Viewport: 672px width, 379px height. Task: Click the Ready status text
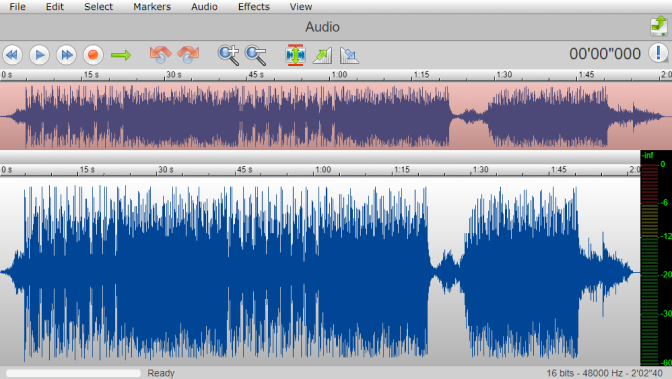pyautogui.click(x=161, y=373)
